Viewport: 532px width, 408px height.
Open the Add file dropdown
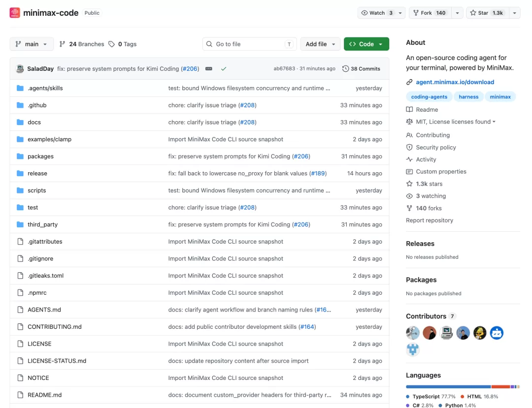[320, 44]
